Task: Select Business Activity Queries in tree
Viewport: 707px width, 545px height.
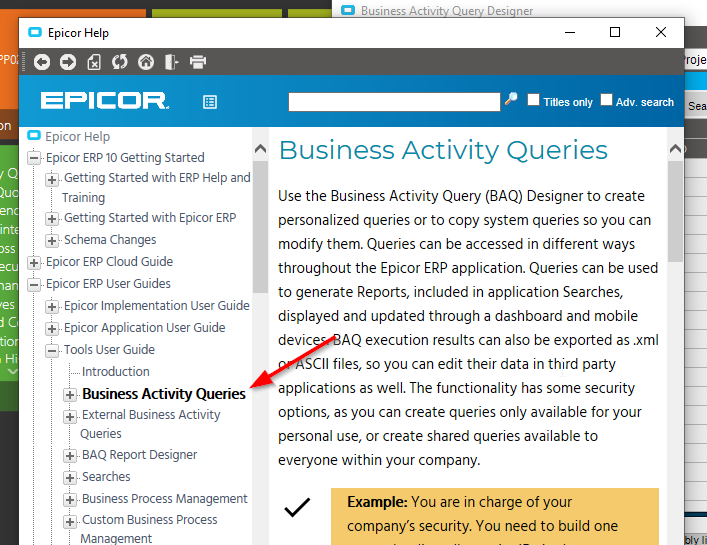Action: click(x=164, y=394)
